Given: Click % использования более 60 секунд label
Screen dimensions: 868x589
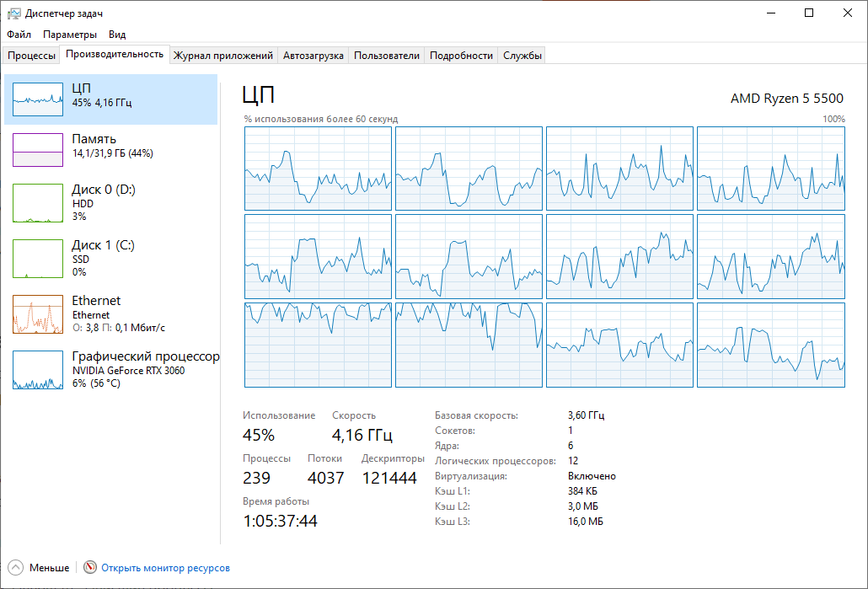Looking at the screenshot, I should click(x=320, y=119).
